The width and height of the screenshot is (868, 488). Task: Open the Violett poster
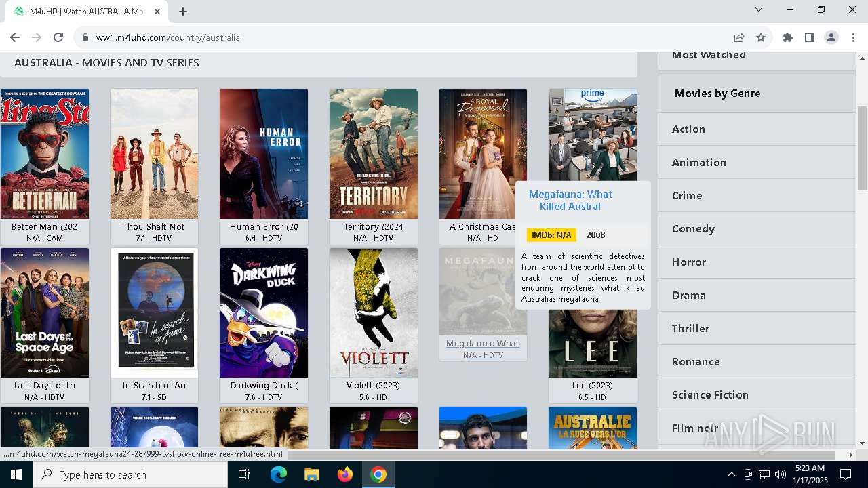(x=374, y=312)
